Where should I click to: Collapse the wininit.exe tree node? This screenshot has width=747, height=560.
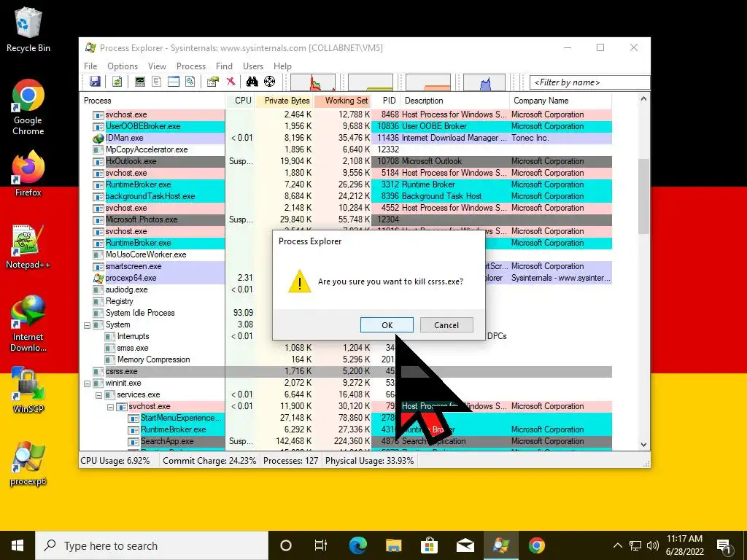(88, 384)
